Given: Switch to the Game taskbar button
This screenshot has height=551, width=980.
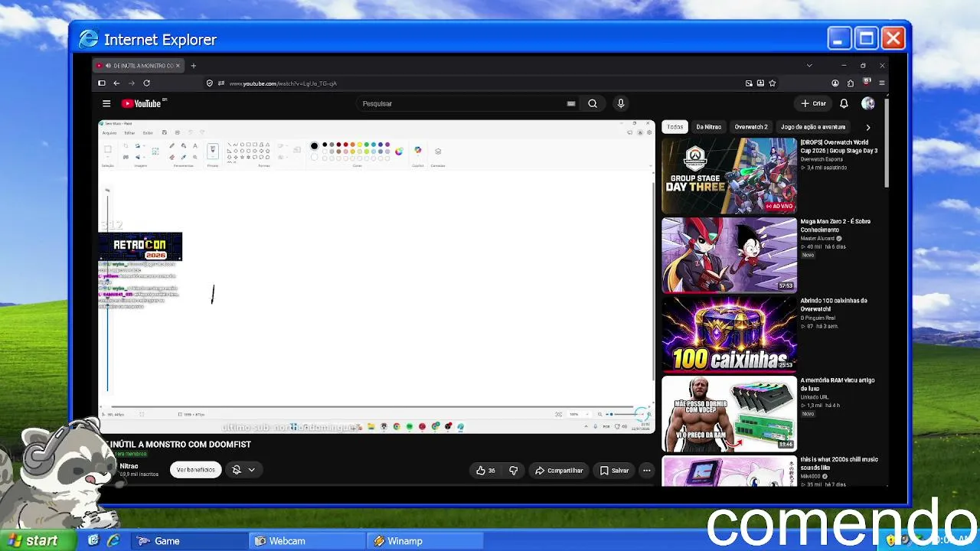Looking at the screenshot, I should point(189,541).
